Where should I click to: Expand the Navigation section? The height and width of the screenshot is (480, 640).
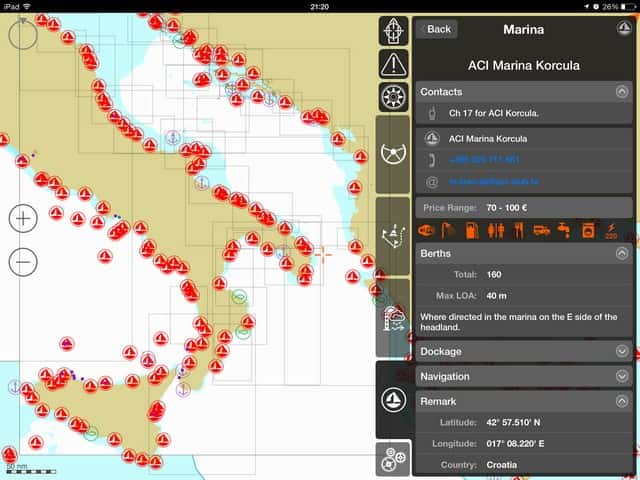[x=622, y=377]
